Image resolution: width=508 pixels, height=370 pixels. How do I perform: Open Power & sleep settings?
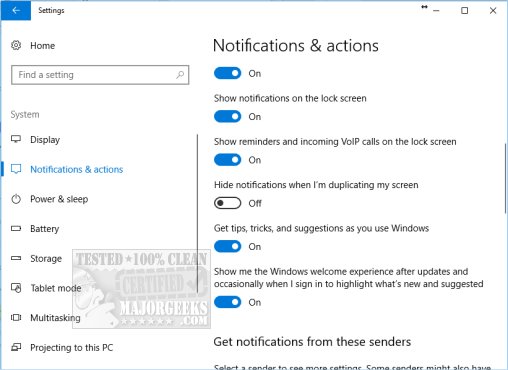(59, 199)
